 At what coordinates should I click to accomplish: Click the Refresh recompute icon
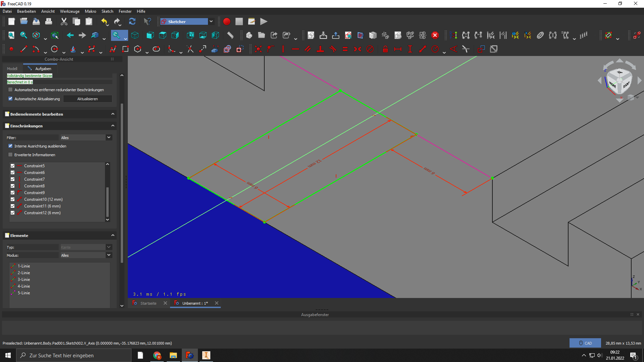tap(132, 22)
